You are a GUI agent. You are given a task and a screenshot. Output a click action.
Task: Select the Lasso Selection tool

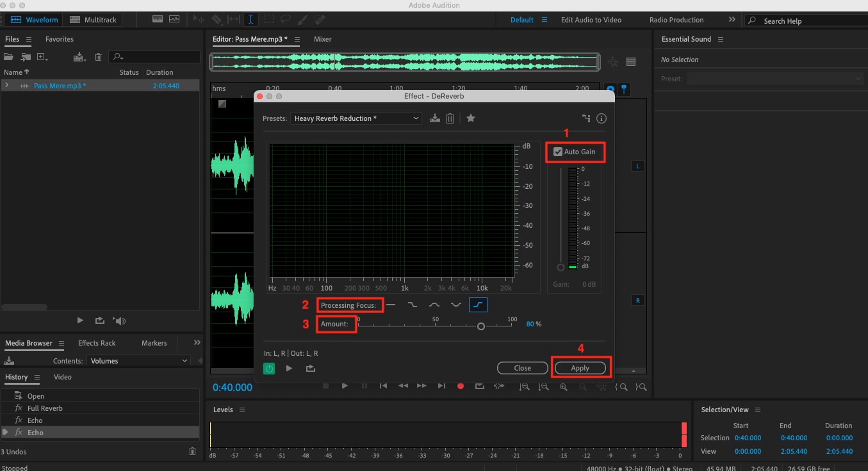[x=286, y=20]
